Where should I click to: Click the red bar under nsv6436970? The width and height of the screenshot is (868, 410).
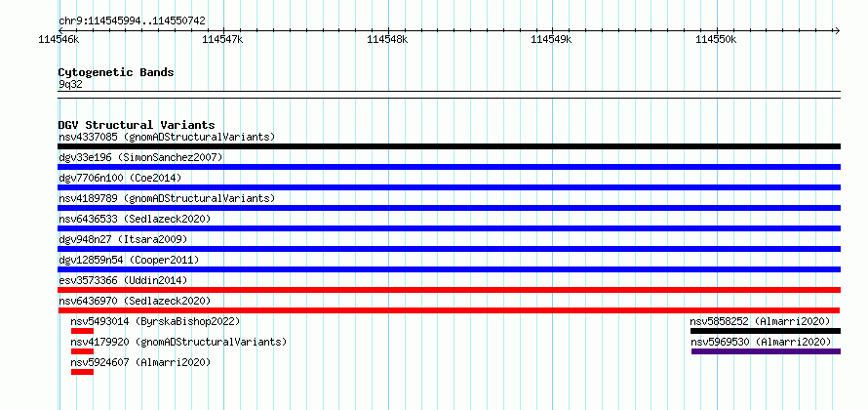click(x=449, y=310)
